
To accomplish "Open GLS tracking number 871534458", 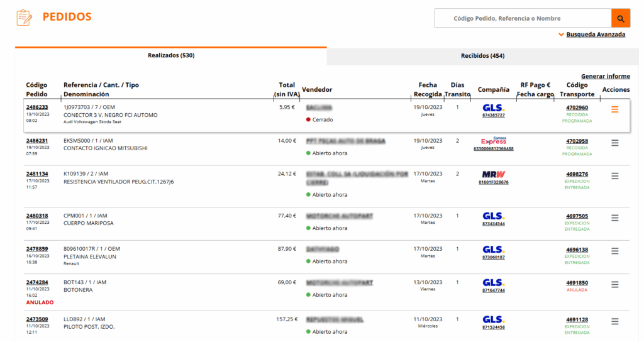I will (493, 327).
